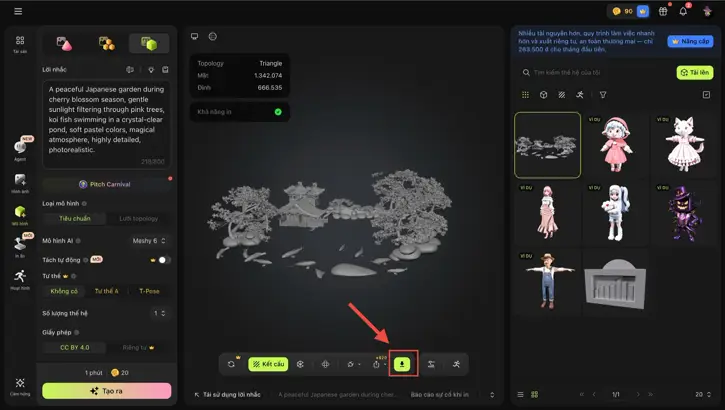This screenshot has width=725, height=410.
Task: Filter assets by animation running icon
Action: click(580, 95)
